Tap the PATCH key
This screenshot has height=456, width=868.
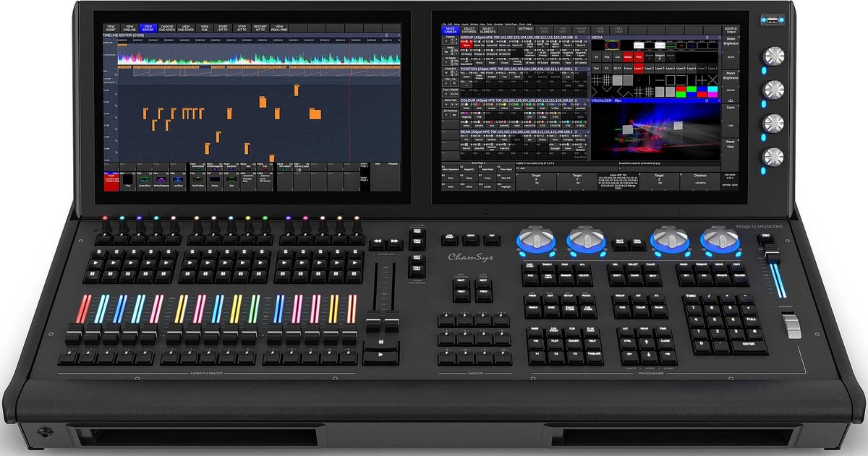[586, 298]
